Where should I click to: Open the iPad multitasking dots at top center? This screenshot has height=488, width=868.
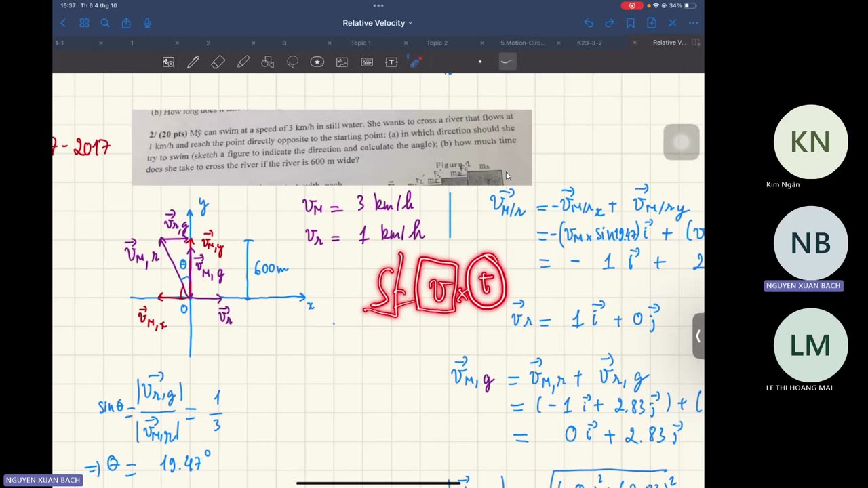(x=378, y=5)
